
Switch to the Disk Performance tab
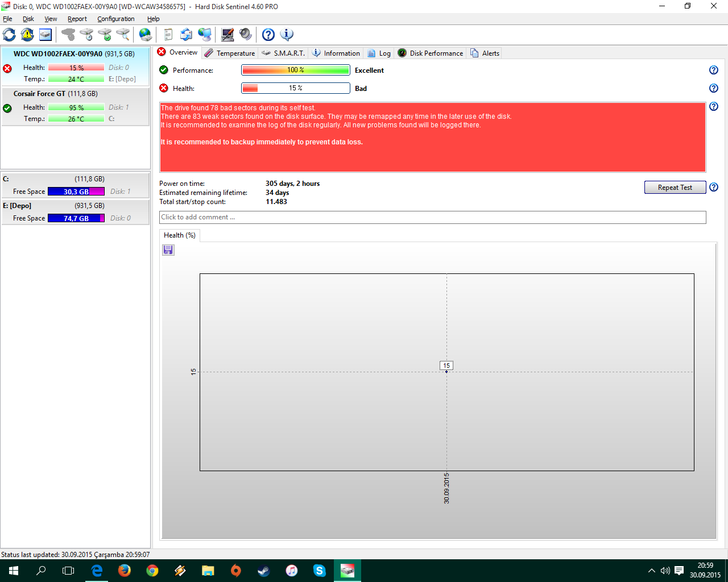(x=431, y=53)
